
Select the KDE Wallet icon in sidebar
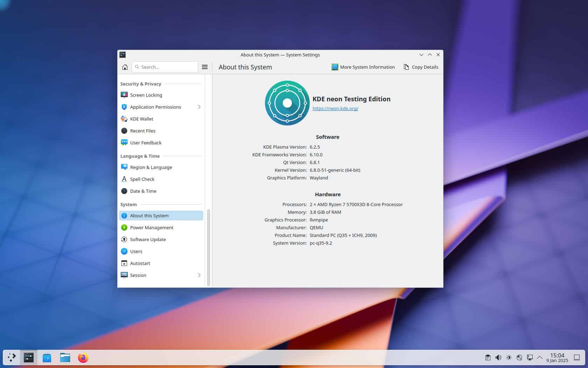coord(124,119)
